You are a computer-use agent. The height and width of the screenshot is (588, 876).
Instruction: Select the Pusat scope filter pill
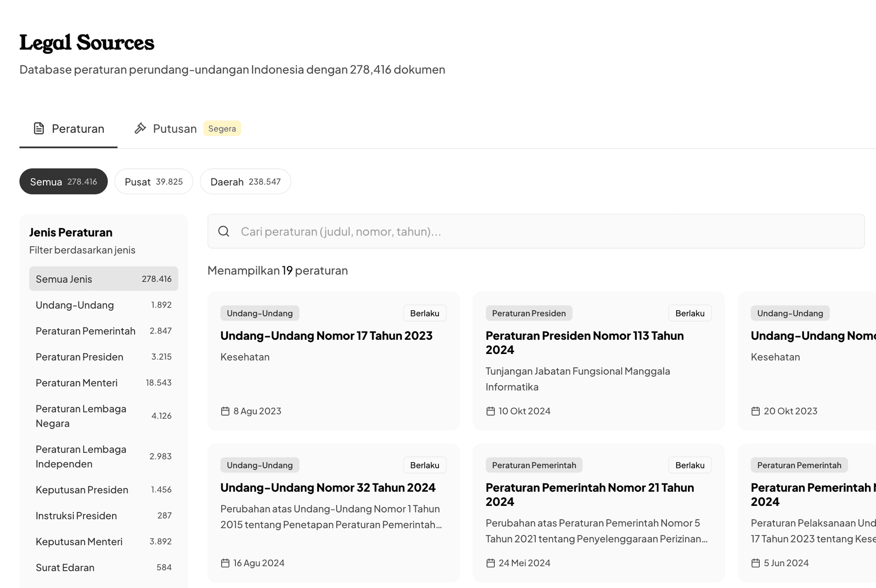click(x=153, y=182)
